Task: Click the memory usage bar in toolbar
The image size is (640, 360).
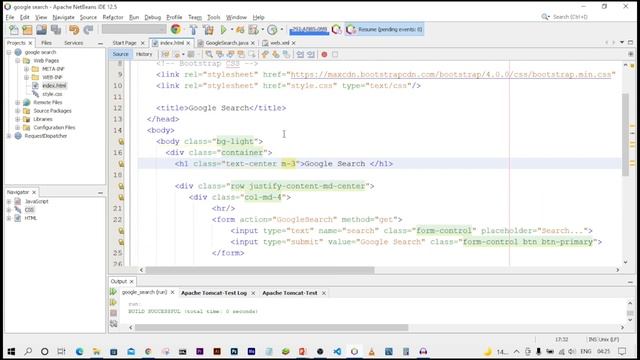Action: pos(309,30)
